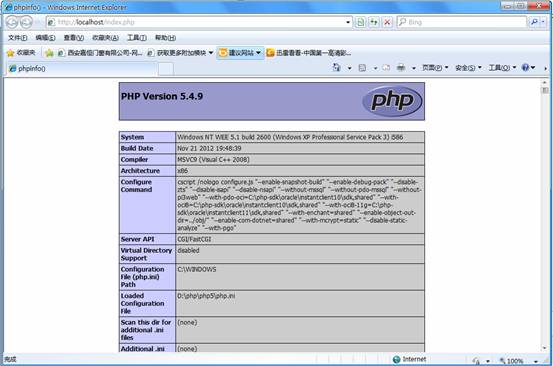
Task: Expand the address bar history dropdown arrow
Action: [348, 22]
